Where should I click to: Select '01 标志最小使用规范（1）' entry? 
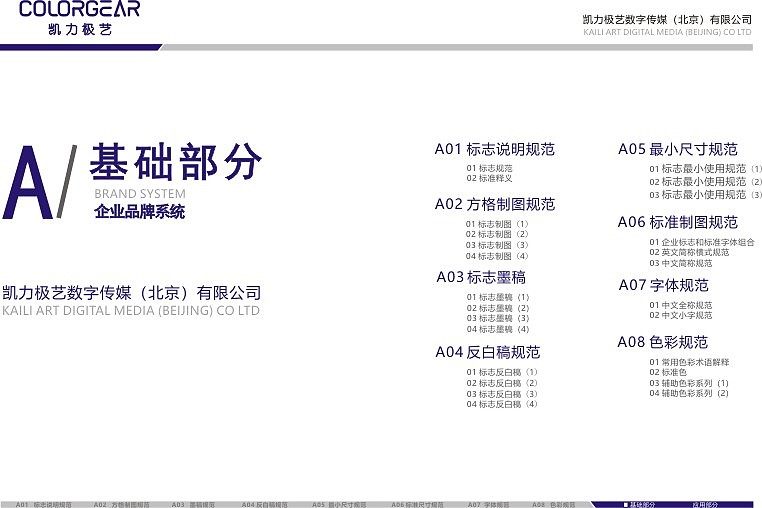click(x=705, y=169)
